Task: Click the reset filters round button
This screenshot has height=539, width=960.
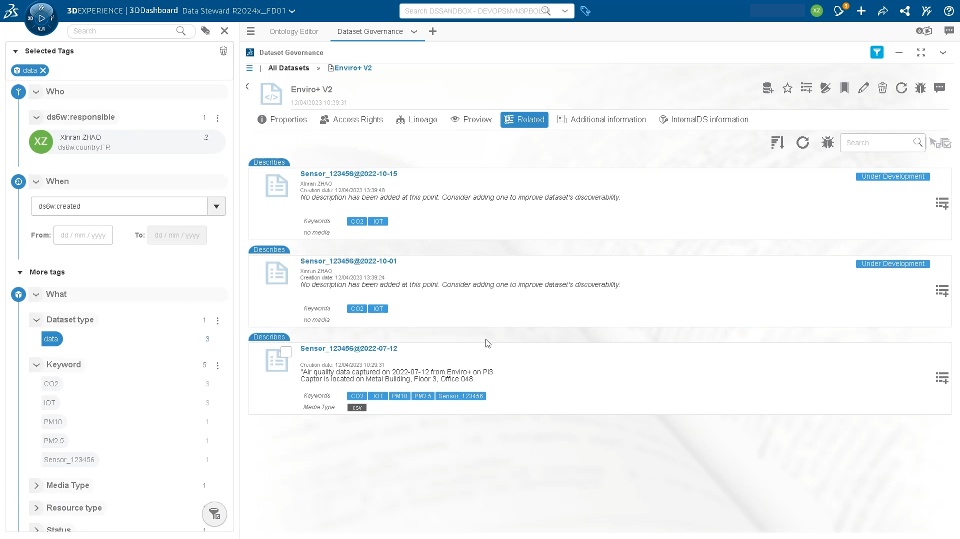Action: pos(214,514)
